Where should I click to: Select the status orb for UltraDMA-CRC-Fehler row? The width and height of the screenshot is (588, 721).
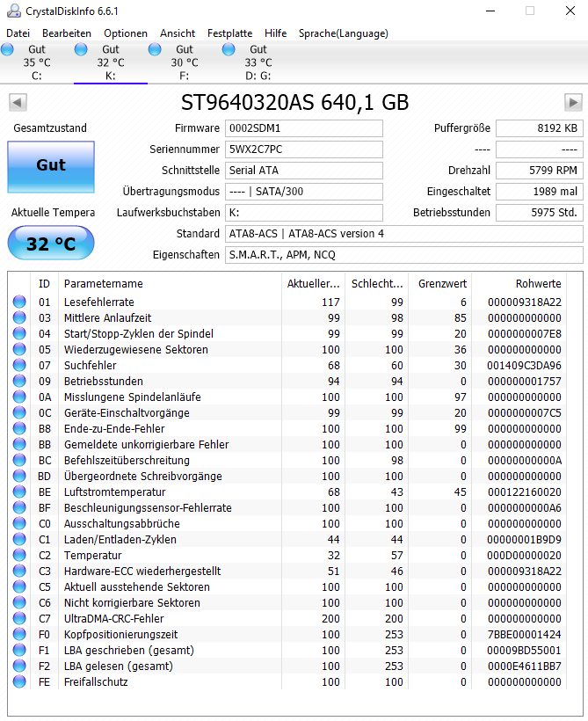click(19, 618)
